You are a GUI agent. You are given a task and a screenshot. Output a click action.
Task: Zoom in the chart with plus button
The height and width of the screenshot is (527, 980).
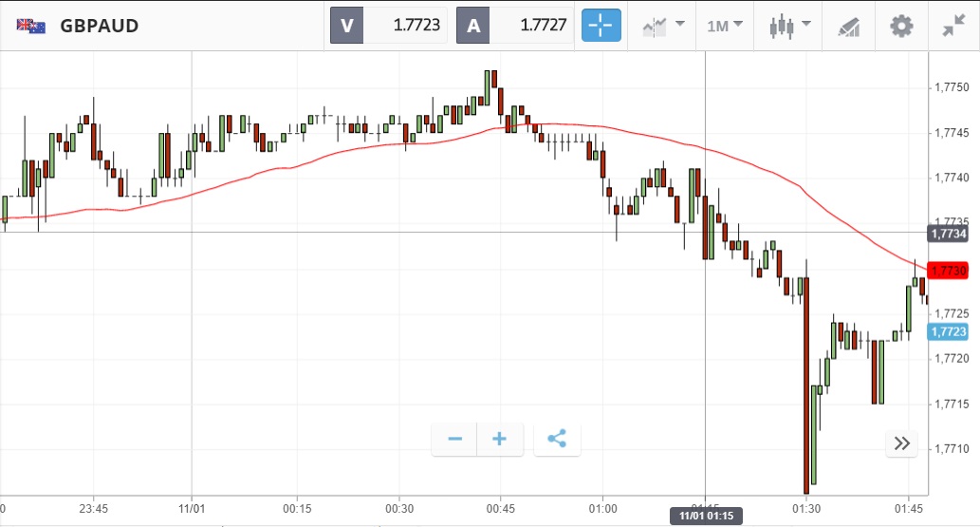(500, 440)
